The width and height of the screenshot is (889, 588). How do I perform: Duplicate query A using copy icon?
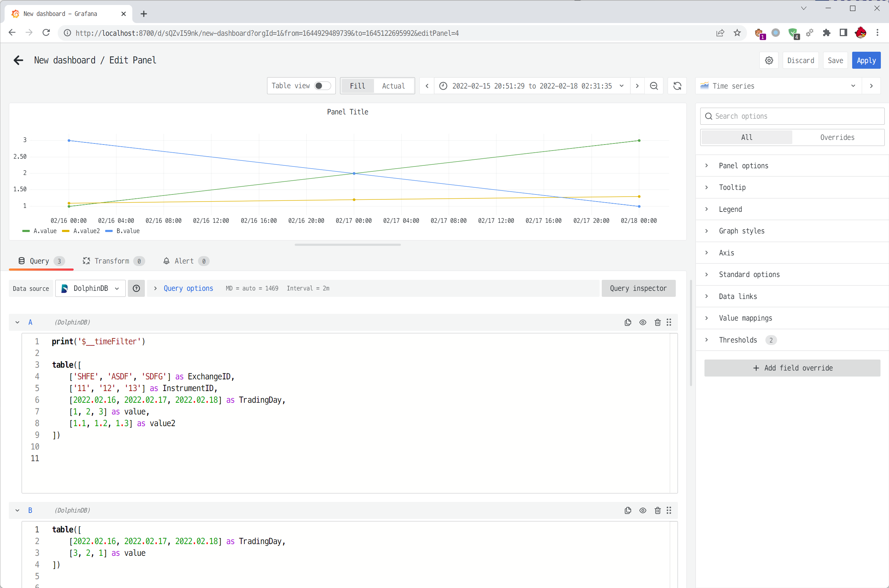628,322
